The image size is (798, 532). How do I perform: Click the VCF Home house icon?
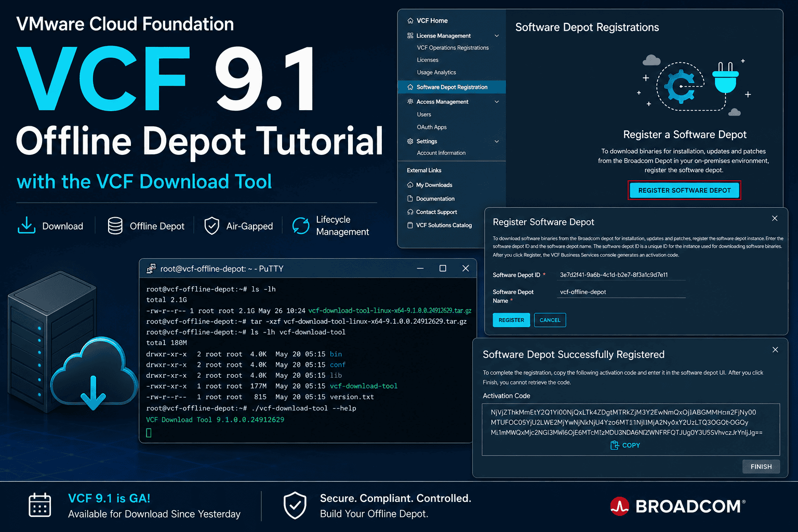[410, 21]
